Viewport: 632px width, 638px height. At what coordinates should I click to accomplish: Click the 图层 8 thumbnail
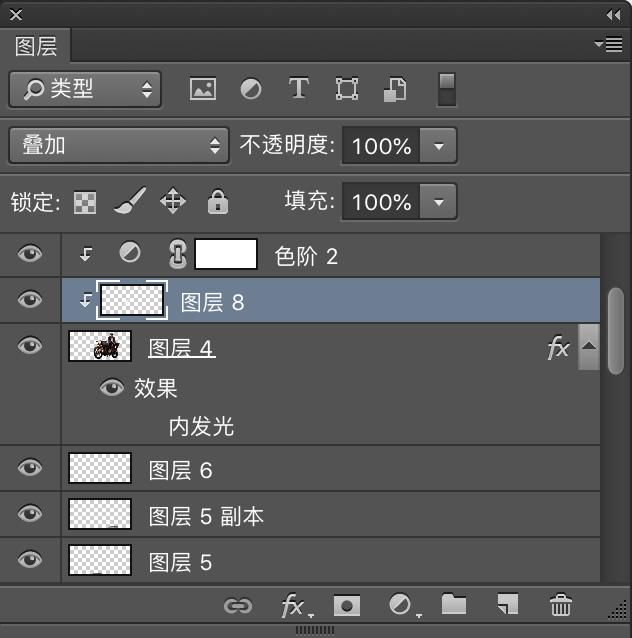point(132,300)
